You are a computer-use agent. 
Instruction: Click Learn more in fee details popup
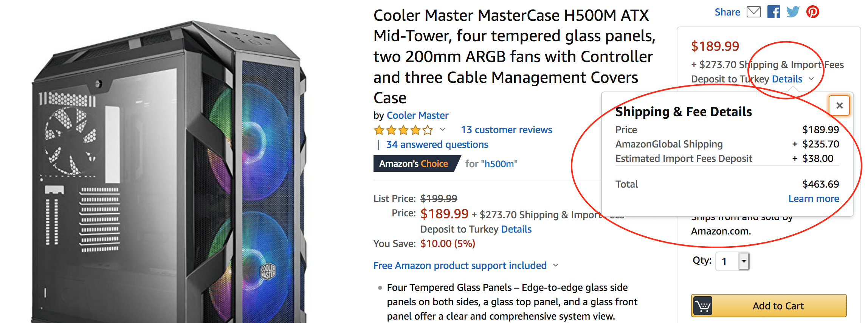pos(814,199)
